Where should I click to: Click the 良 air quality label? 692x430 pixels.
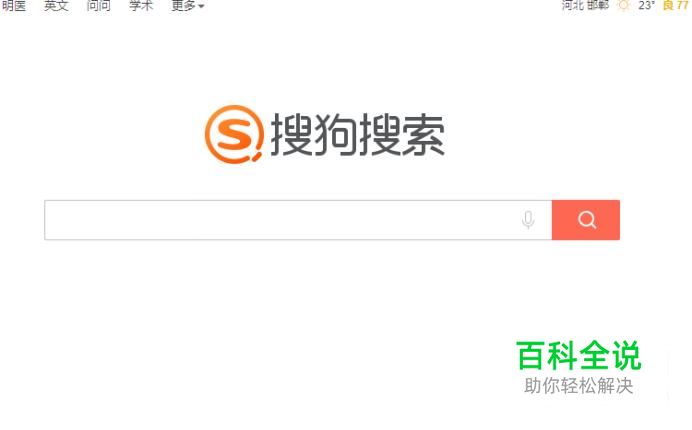click(668, 5)
